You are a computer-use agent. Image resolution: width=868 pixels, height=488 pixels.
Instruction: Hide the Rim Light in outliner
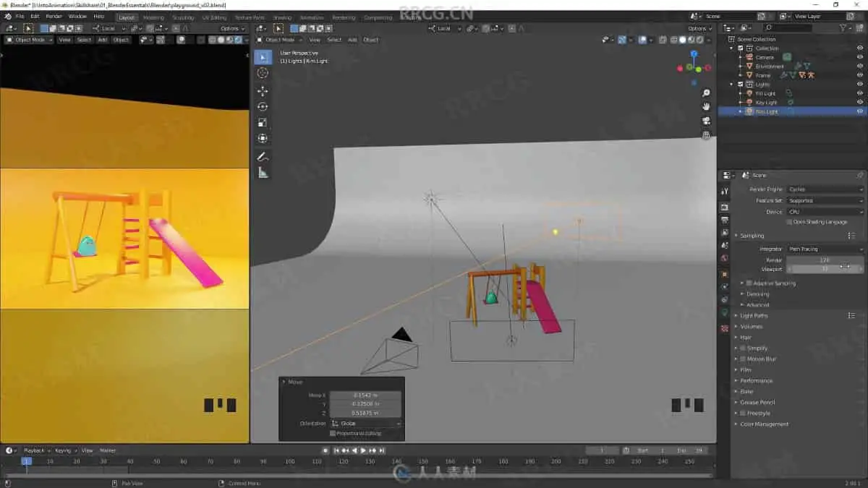860,111
